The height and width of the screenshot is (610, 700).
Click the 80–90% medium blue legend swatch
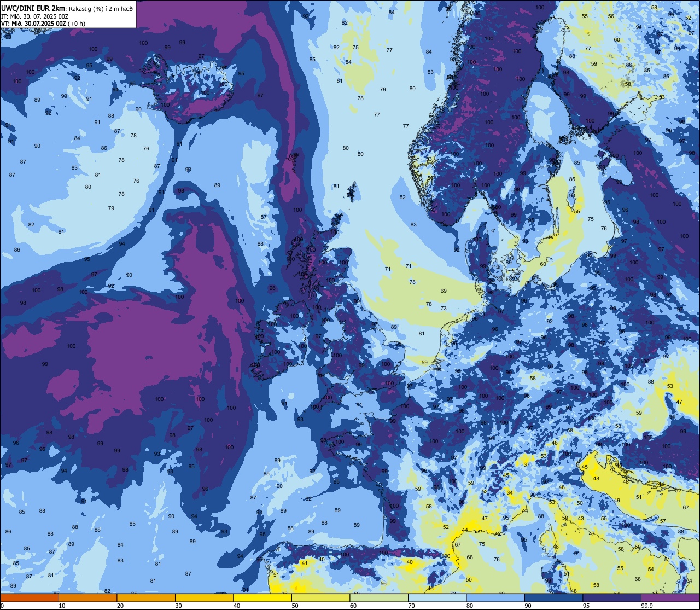click(x=495, y=597)
